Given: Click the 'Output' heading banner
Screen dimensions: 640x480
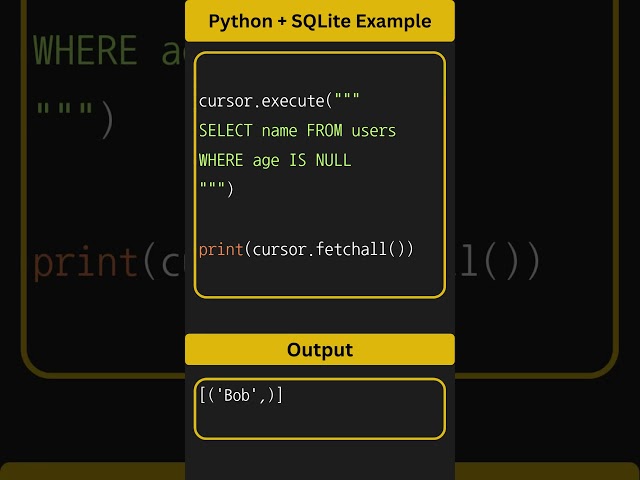Looking at the screenshot, I should (x=320, y=349).
